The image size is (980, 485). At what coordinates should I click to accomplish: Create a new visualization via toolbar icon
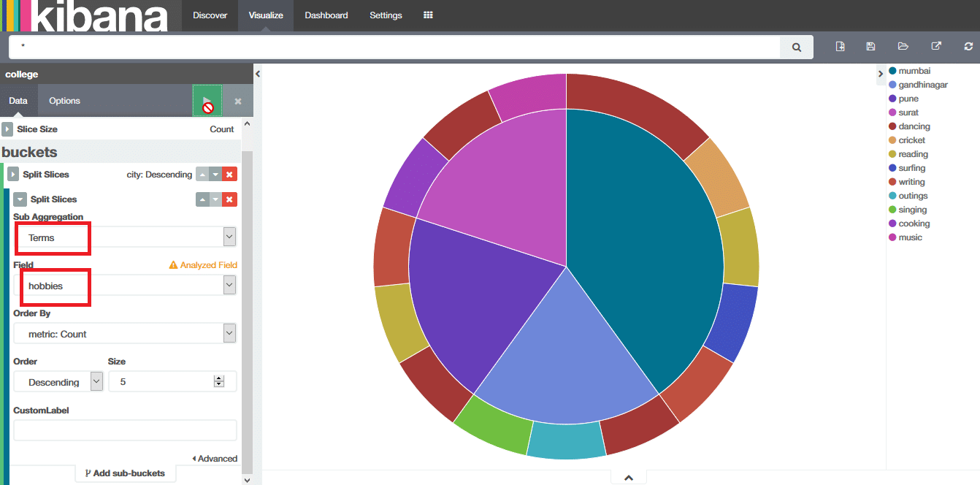[x=841, y=47]
